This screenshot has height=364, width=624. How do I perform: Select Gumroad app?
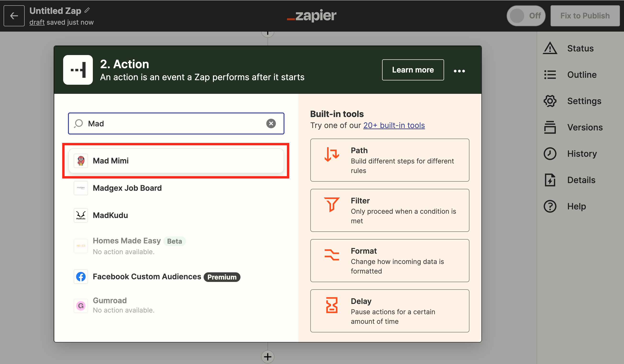pos(176,305)
